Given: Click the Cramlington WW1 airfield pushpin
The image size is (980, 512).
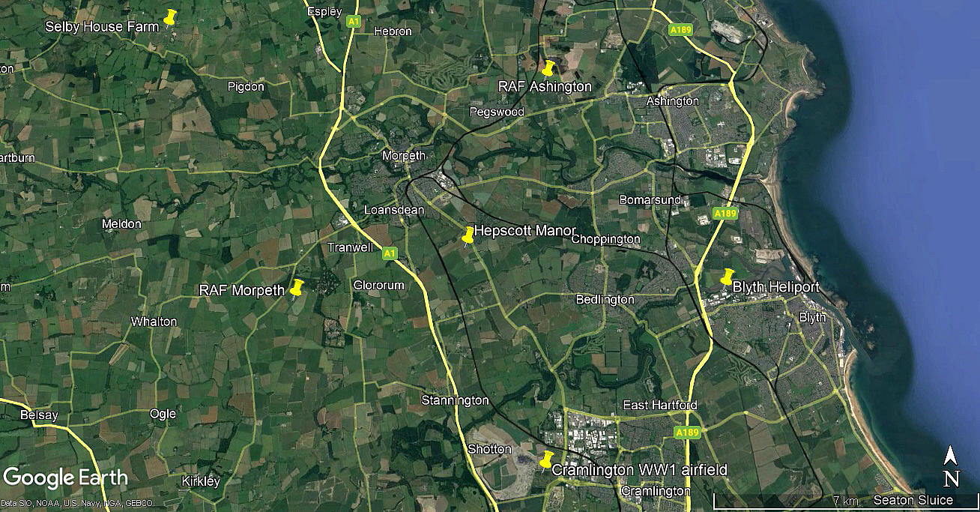Looking at the screenshot, I should pyautogui.click(x=546, y=460).
